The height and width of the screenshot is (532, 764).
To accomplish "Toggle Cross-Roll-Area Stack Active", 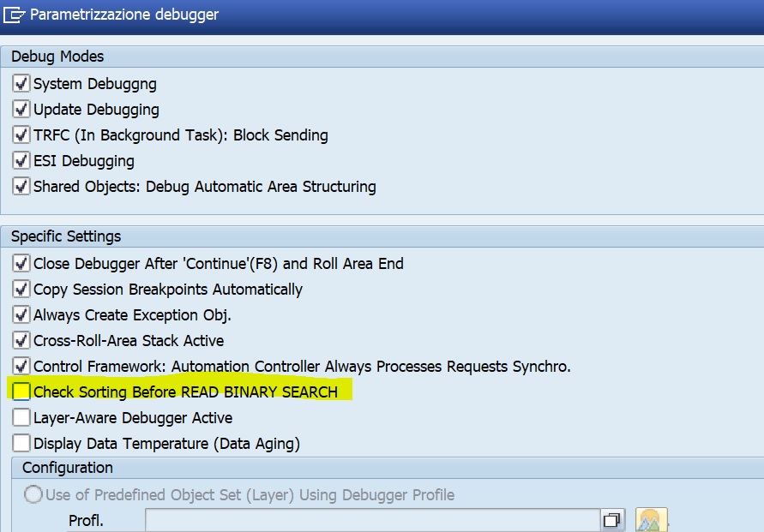I will (x=20, y=340).
